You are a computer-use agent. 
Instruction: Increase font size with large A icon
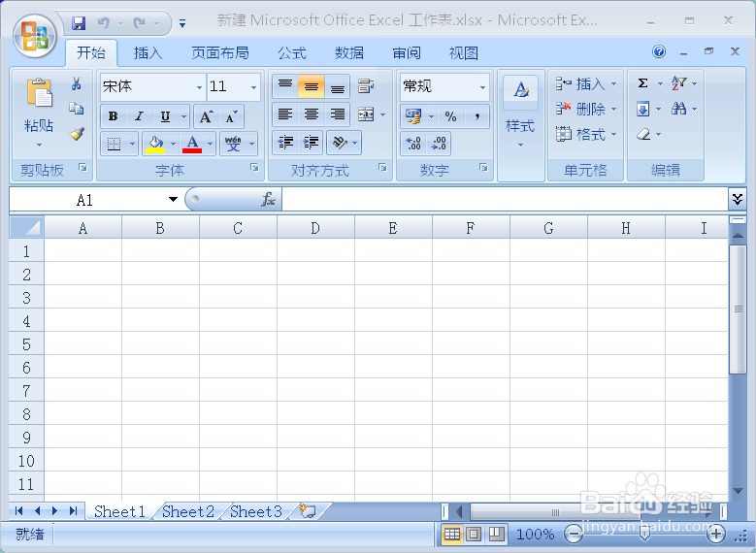click(206, 116)
